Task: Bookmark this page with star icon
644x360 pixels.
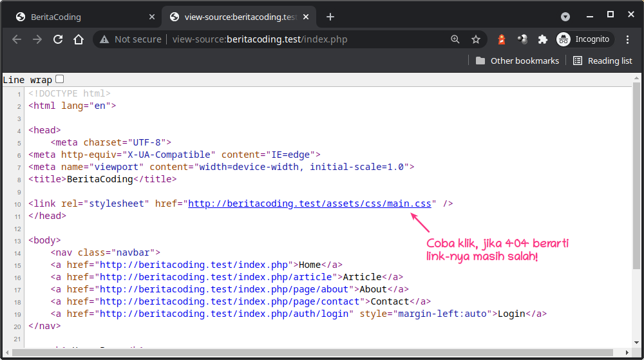Action: pyautogui.click(x=476, y=39)
